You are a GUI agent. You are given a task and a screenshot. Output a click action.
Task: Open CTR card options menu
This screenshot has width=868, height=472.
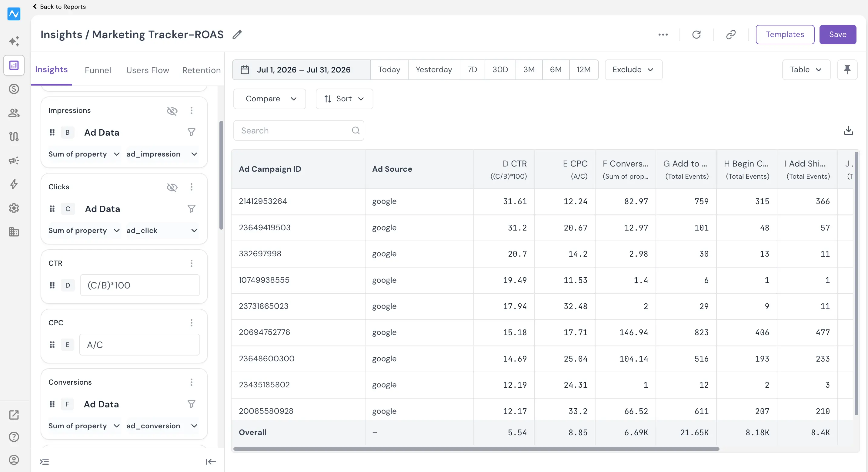[192, 263]
